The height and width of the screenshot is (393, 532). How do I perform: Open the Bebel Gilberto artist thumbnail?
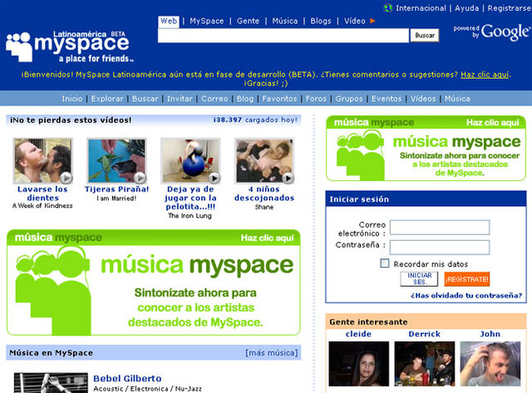click(x=51, y=383)
